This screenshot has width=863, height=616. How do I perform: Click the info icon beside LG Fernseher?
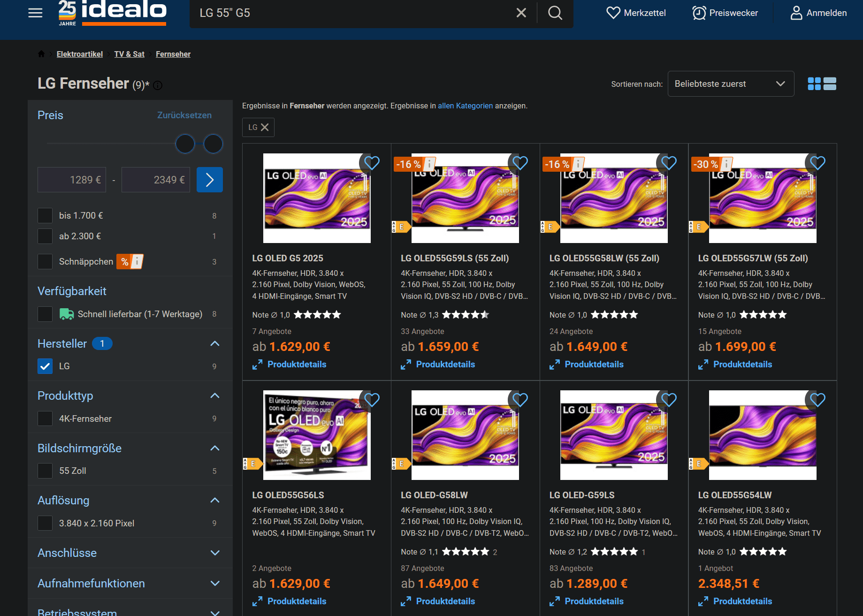pos(158,85)
